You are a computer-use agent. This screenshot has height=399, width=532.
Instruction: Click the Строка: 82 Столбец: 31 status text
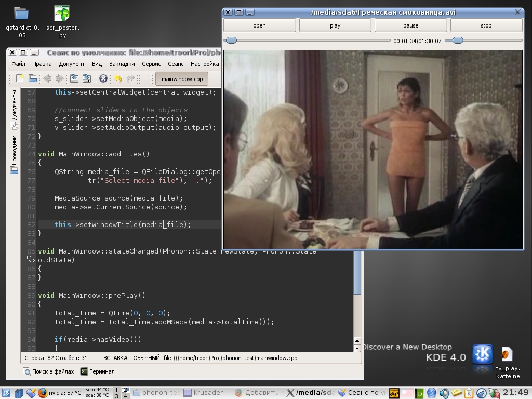point(56,358)
